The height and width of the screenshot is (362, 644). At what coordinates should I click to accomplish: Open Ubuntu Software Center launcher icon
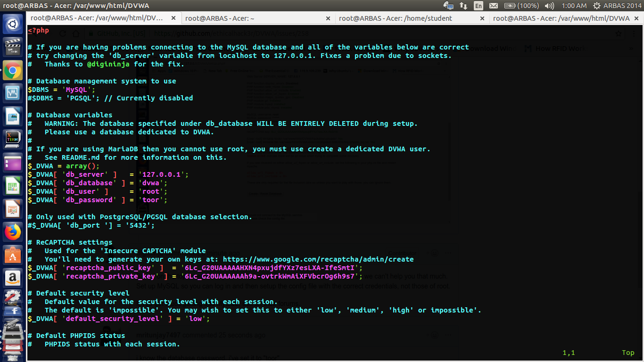(13, 255)
